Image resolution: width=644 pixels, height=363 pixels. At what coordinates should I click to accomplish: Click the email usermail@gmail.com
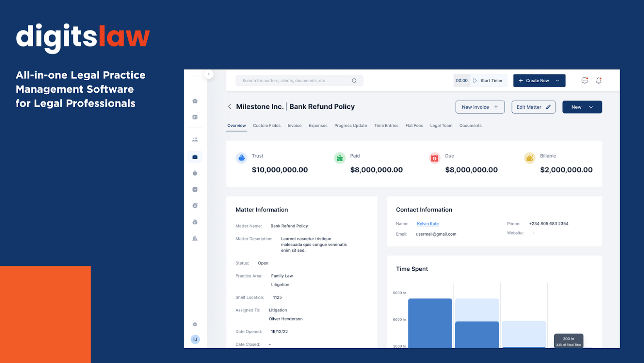(436, 234)
